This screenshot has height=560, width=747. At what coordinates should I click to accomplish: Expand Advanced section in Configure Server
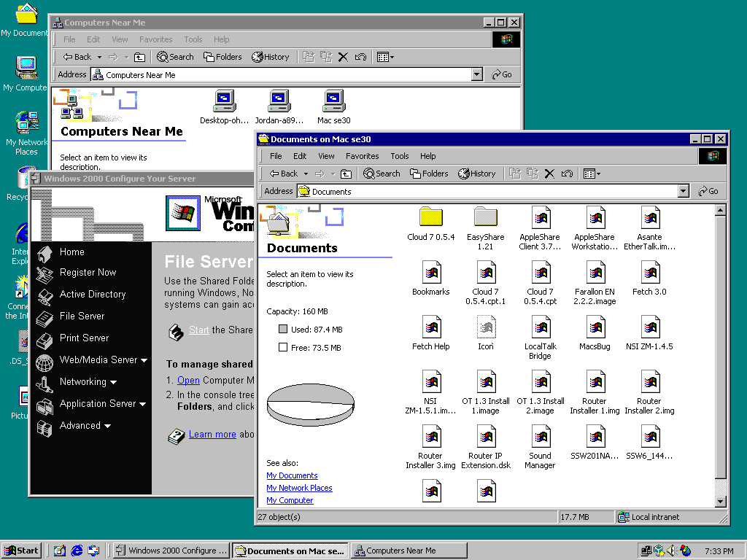tap(85, 426)
